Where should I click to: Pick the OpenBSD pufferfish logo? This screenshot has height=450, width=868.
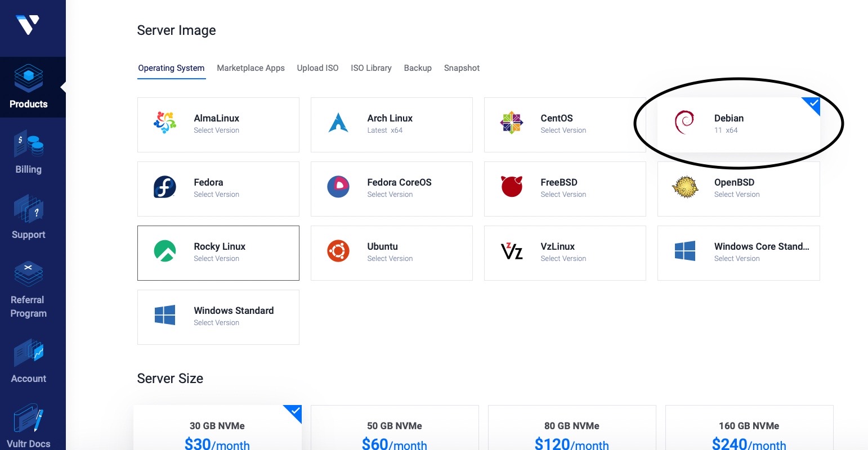685,187
